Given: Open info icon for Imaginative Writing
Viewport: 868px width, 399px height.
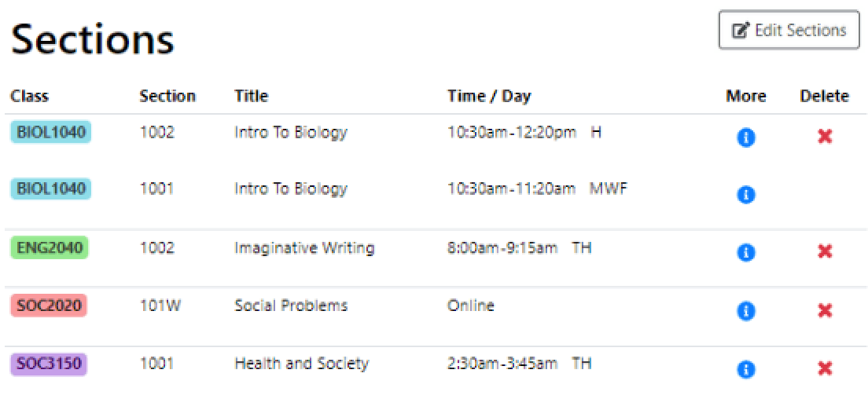Looking at the screenshot, I should (x=746, y=252).
